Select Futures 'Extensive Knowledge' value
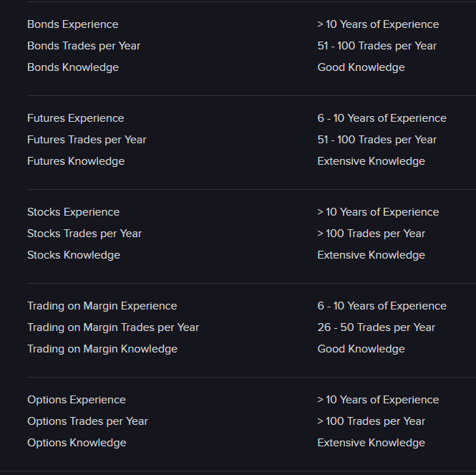This screenshot has width=476, height=475. [x=371, y=161]
